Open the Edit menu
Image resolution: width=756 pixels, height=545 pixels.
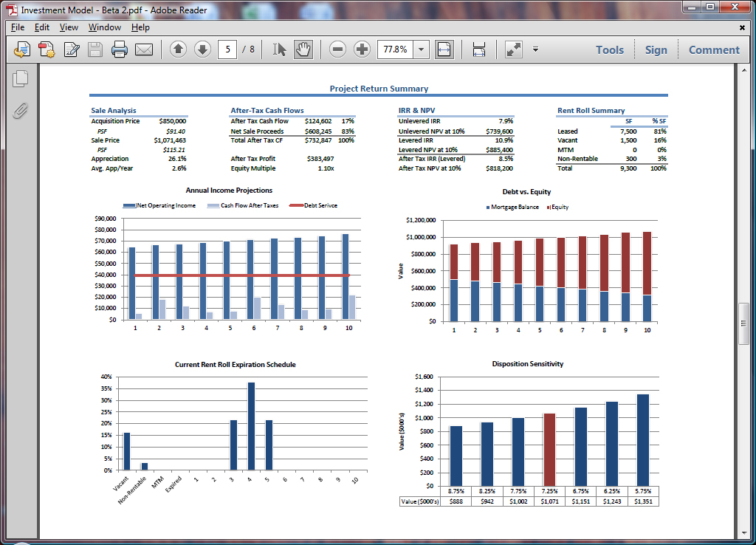(42, 27)
